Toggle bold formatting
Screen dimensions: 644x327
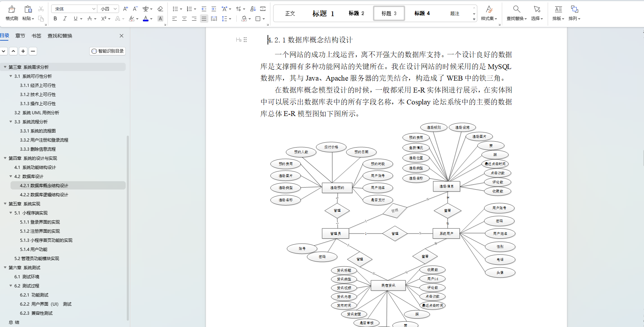[x=55, y=19]
